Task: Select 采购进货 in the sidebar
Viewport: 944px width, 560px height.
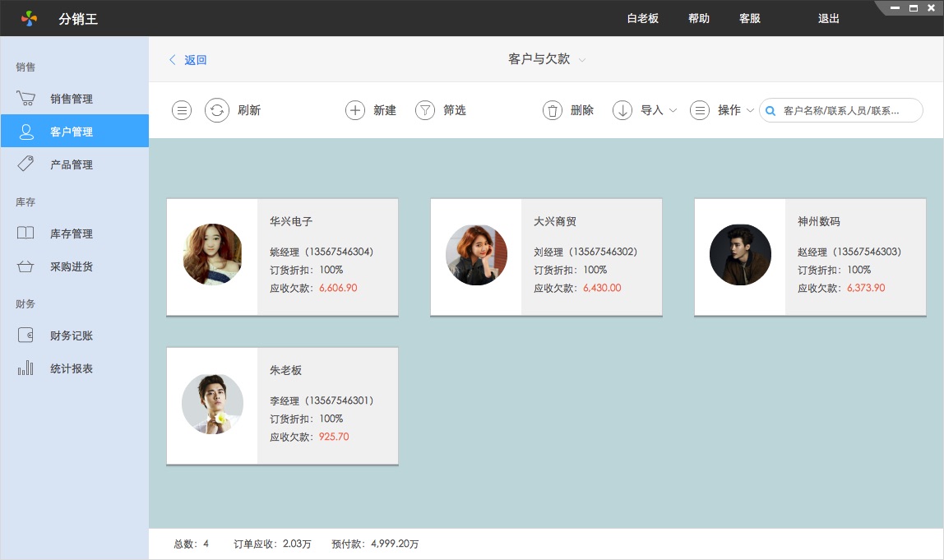Action: click(72, 266)
